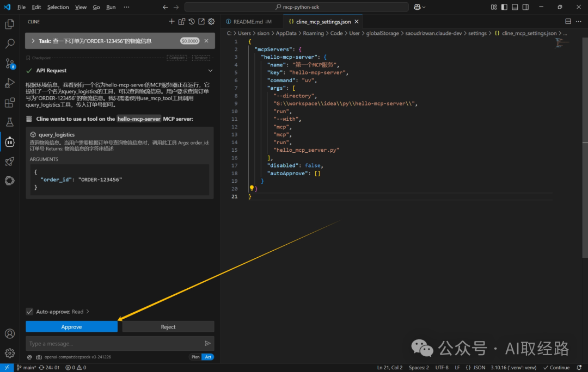The image size is (588, 372).
Task: Click the rocket icon in activity bar
Action: point(10,162)
